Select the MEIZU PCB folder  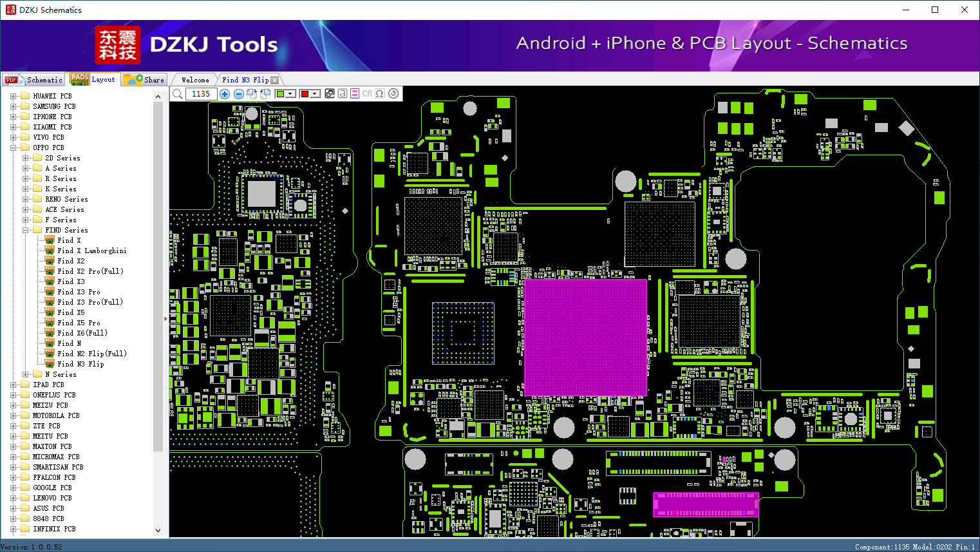(x=50, y=405)
